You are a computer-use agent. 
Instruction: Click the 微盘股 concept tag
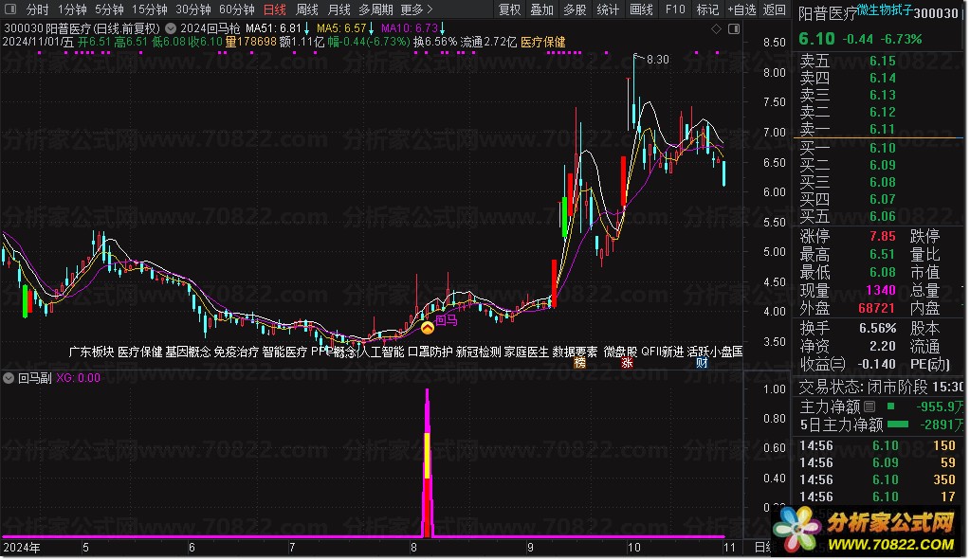click(620, 352)
